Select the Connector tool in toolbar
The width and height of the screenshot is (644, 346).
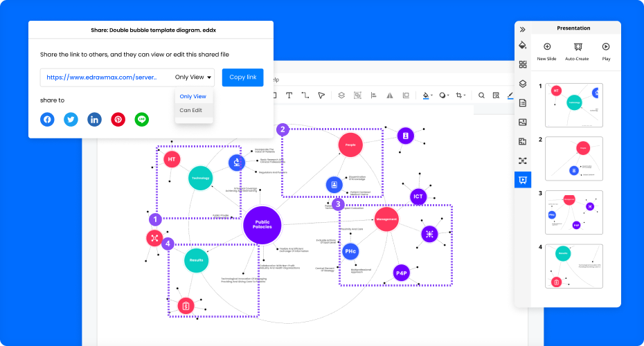click(305, 95)
